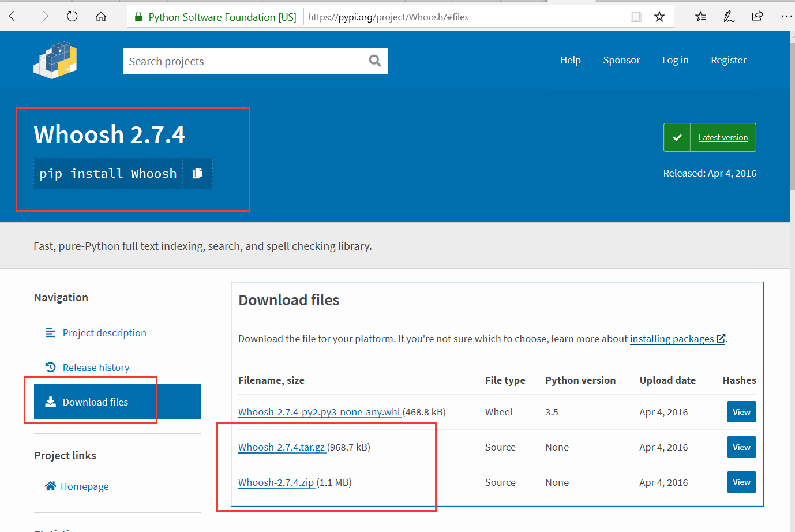Share this page icon
Screen dimensions: 795x532
tap(757, 16)
